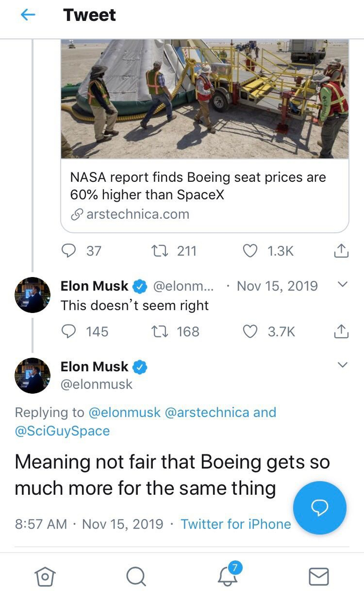This screenshot has width=364, height=591.
Task: Reply to "This doesn't seem right" tweet
Action: tap(69, 332)
